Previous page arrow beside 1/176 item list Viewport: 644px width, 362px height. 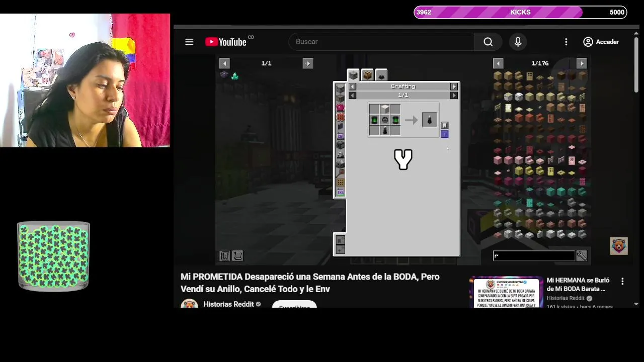point(498,63)
